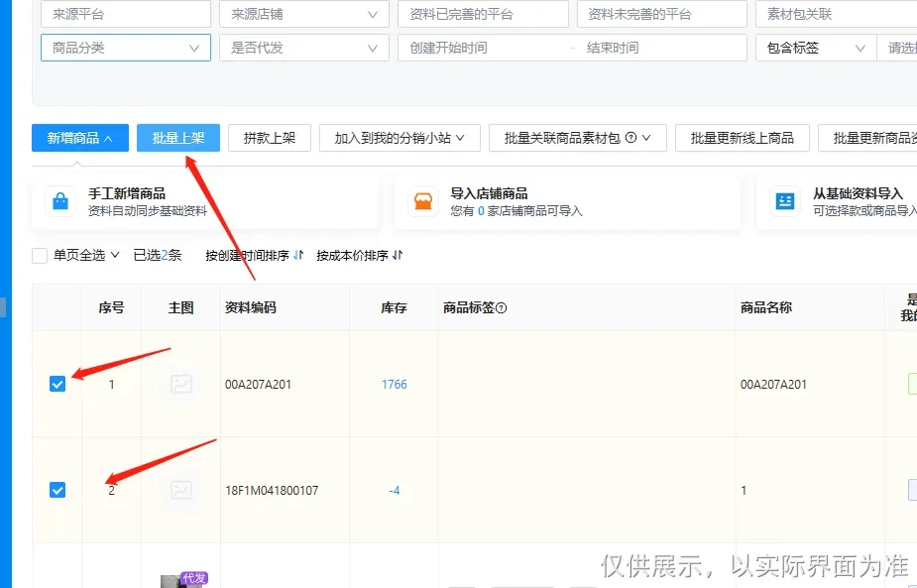Click the 素材包关联 field
The width and height of the screenshot is (917, 588).
(837, 14)
